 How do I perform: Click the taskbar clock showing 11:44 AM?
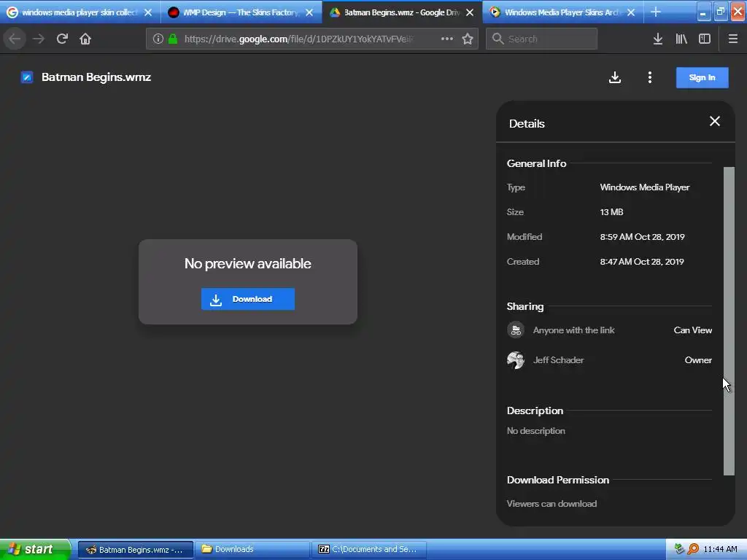[720, 549]
